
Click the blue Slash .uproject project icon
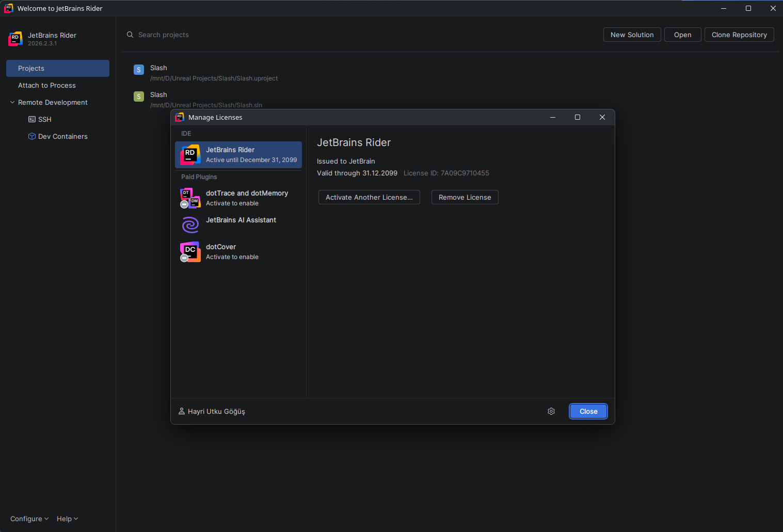[x=139, y=70]
